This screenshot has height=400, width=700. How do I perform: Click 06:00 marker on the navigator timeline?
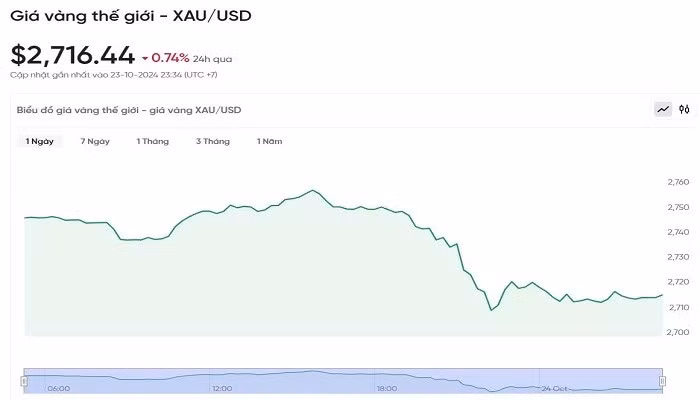pyautogui.click(x=59, y=388)
